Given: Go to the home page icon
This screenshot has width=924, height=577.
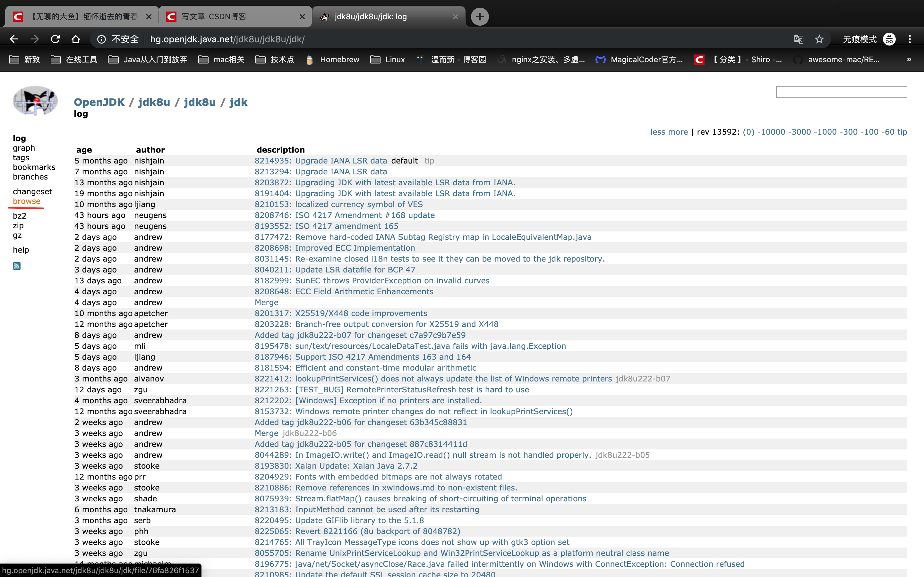Looking at the screenshot, I should click(x=76, y=39).
